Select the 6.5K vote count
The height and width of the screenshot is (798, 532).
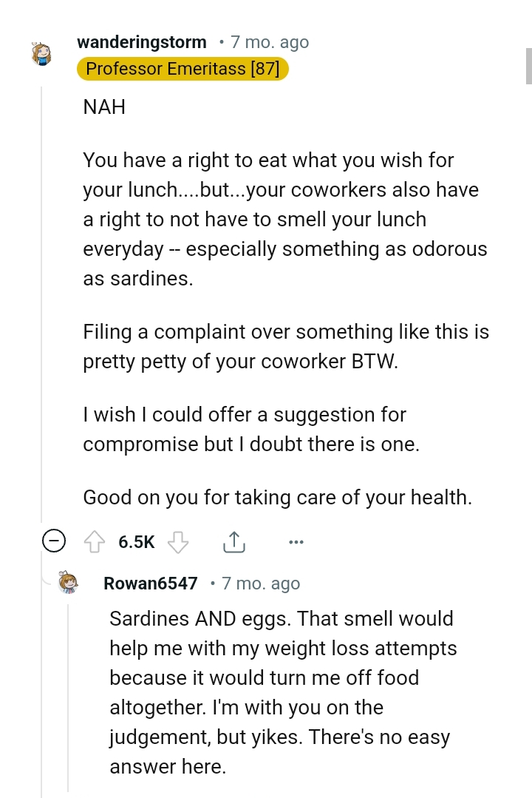click(136, 541)
